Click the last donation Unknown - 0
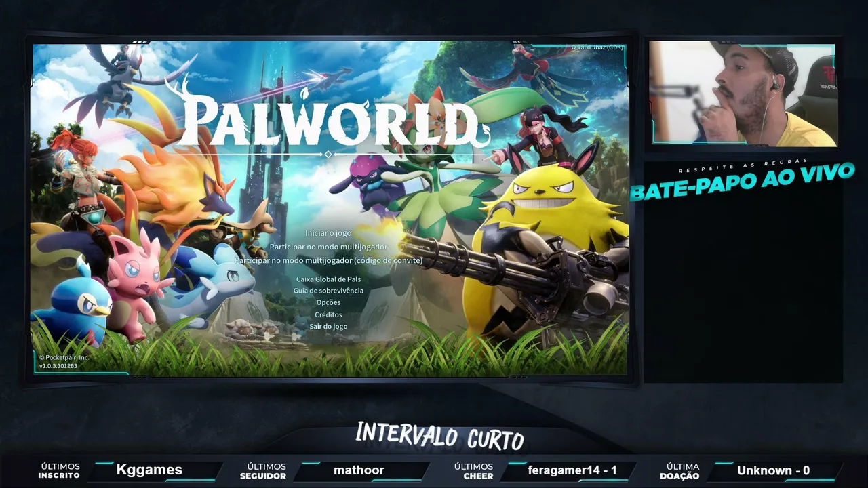This screenshot has height=488, width=868. tap(773, 470)
